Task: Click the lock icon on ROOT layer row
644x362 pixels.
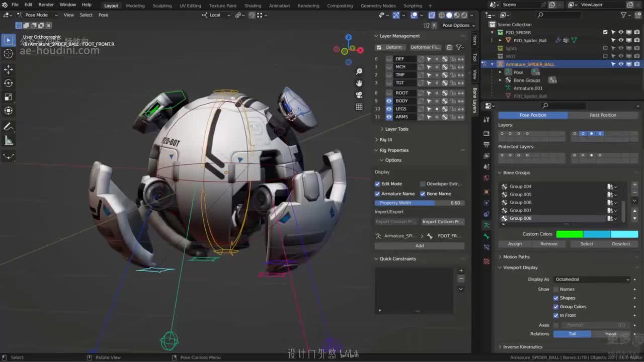Action: coord(453,93)
